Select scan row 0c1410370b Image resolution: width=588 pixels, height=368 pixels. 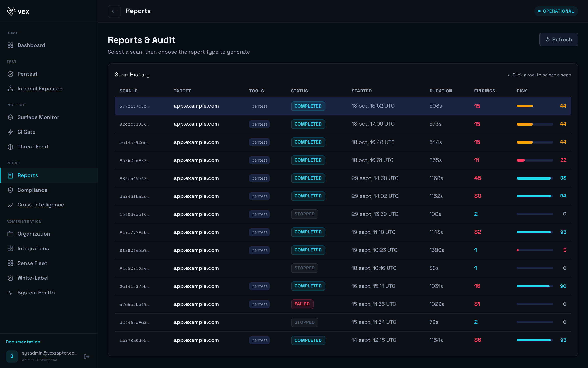[343, 286]
